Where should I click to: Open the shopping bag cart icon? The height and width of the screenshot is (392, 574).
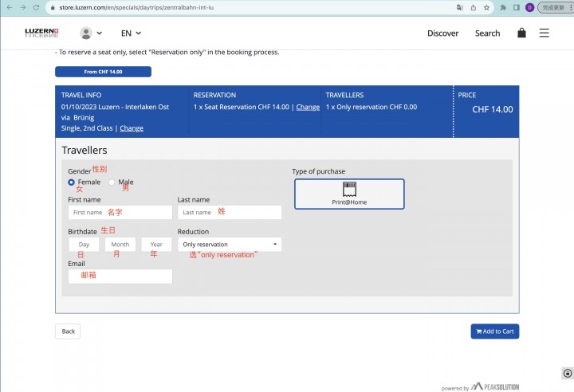521,33
